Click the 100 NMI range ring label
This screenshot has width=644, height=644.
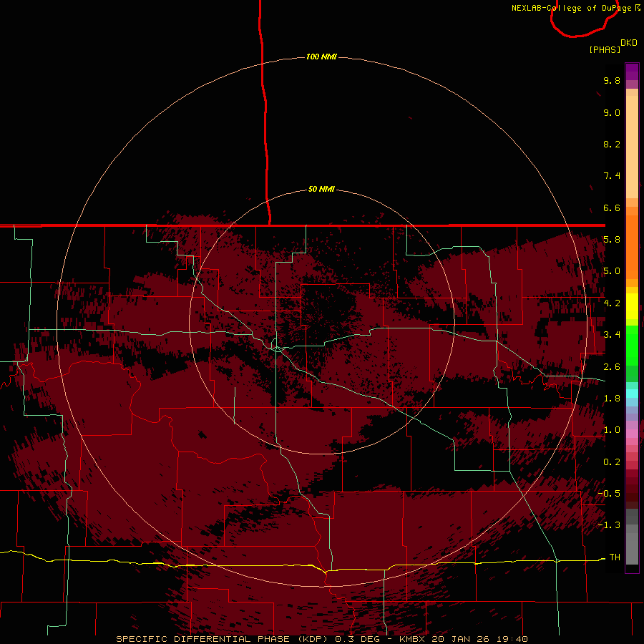pos(321,57)
